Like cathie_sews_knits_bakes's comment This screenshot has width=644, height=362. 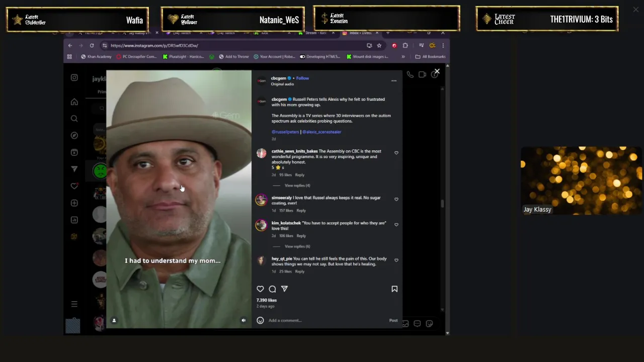click(396, 153)
